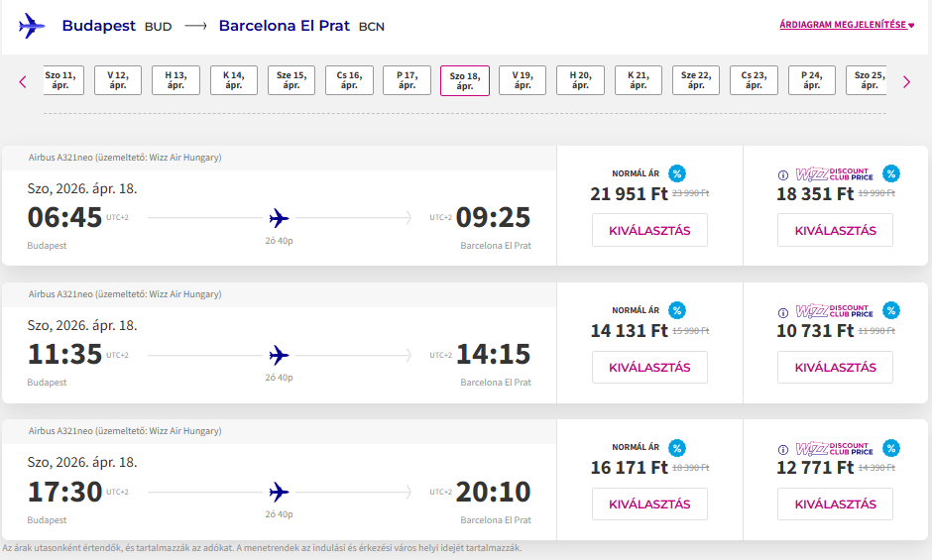Select the P 17, ápr. date tab
The height and width of the screenshot is (560, 932).
[x=407, y=80]
